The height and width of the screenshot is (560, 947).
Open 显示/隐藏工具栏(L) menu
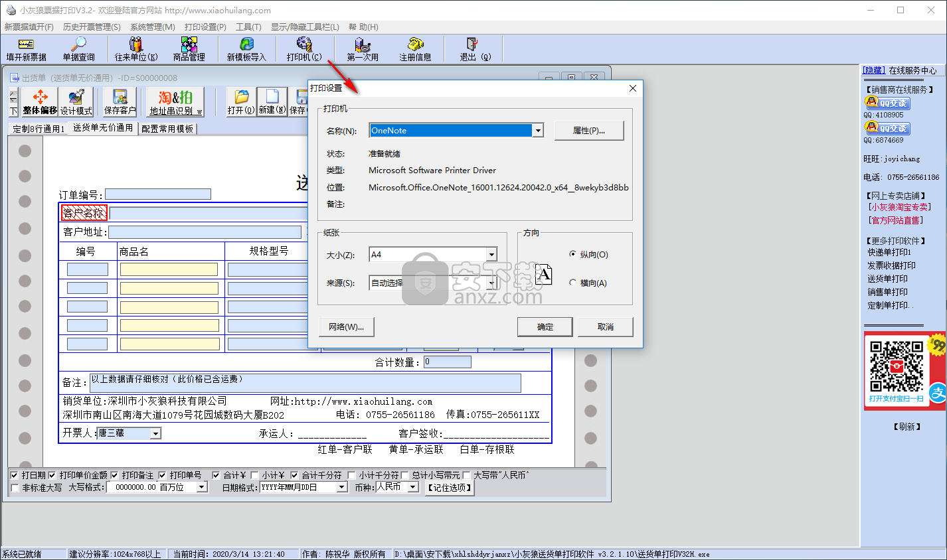[x=305, y=27]
